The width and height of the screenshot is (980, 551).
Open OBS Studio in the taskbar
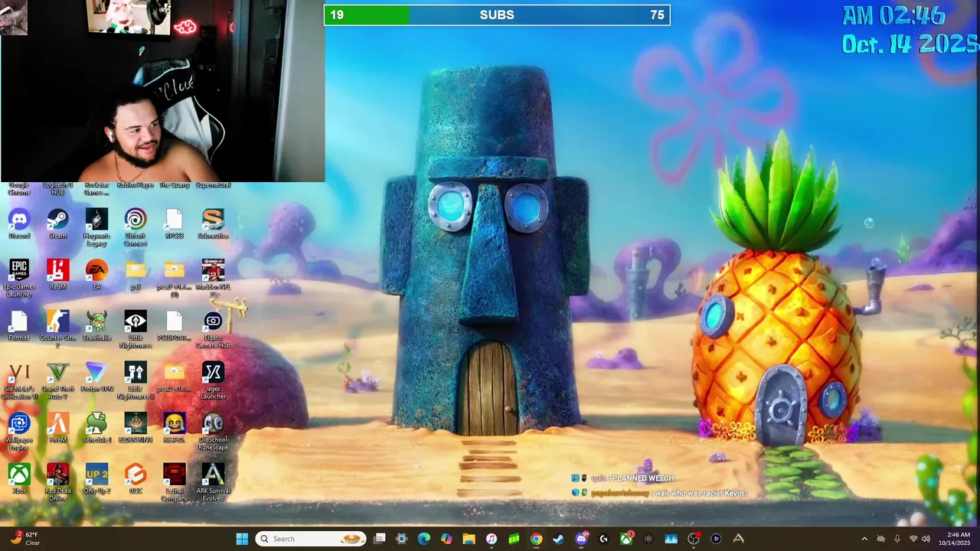pos(694,539)
